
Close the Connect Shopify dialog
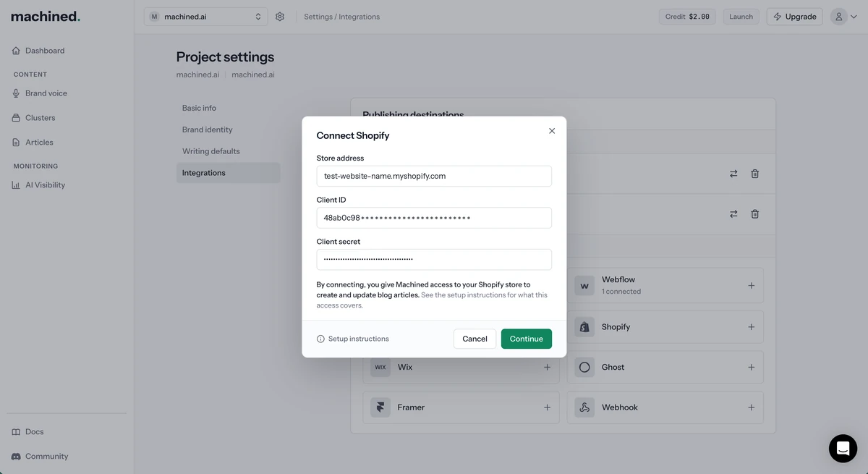552,131
